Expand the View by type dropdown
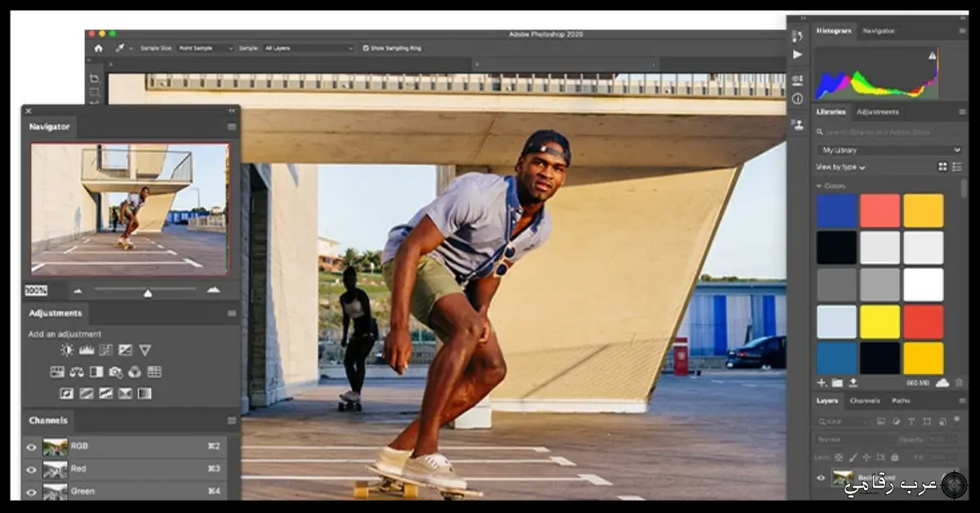The image size is (980, 513). point(840,167)
